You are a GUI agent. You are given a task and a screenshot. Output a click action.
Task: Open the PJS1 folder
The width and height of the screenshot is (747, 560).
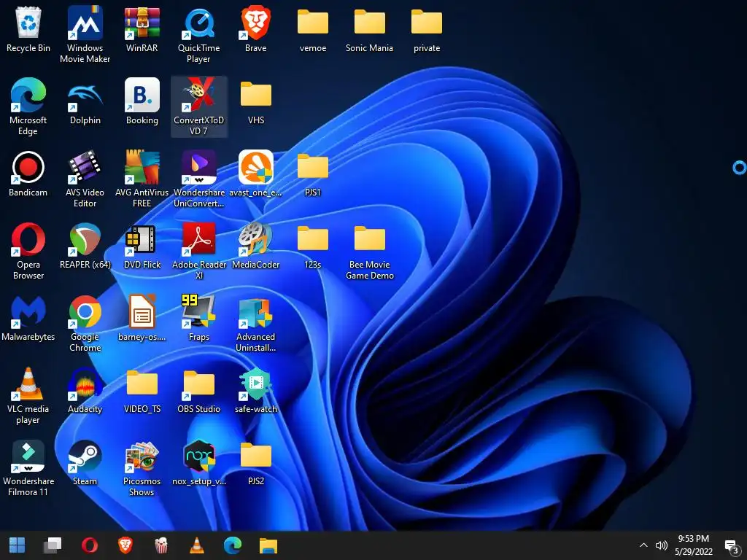point(313,174)
